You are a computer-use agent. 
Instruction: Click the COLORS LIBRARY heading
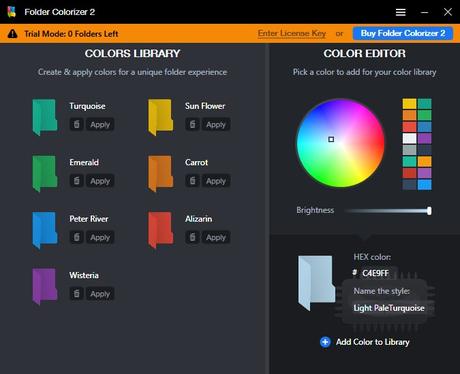click(132, 53)
